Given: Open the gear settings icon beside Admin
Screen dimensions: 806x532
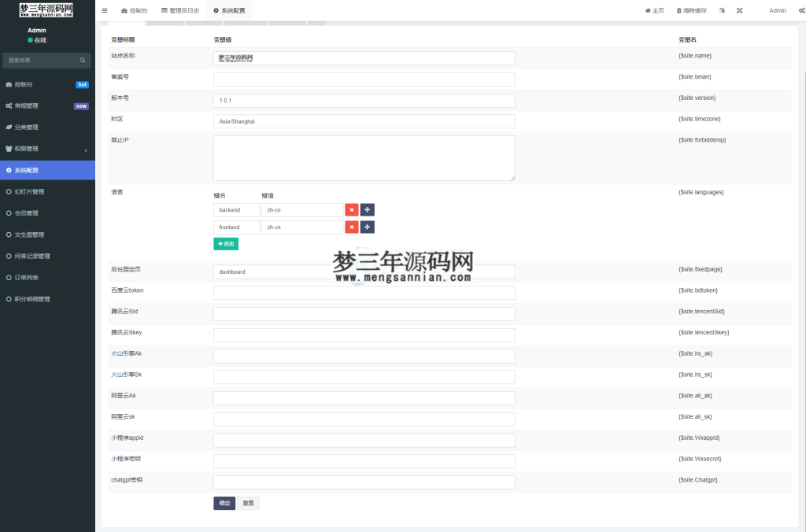Looking at the screenshot, I should 800,11.
